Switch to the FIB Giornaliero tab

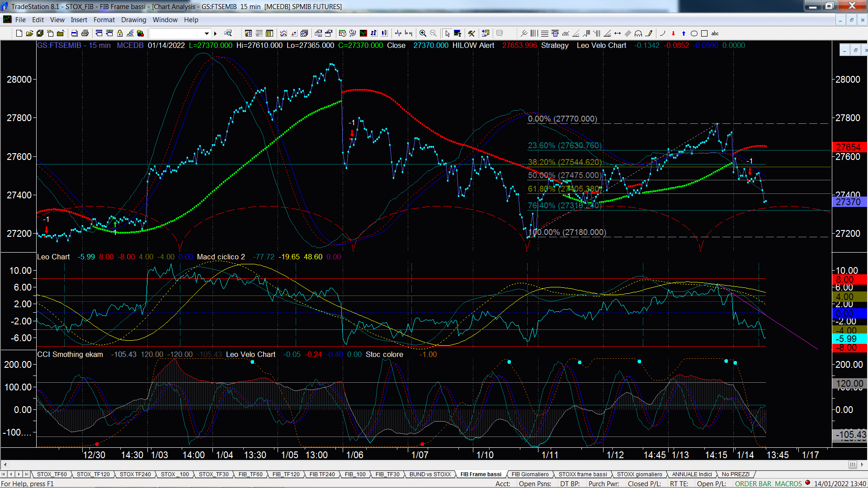pyautogui.click(x=530, y=474)
